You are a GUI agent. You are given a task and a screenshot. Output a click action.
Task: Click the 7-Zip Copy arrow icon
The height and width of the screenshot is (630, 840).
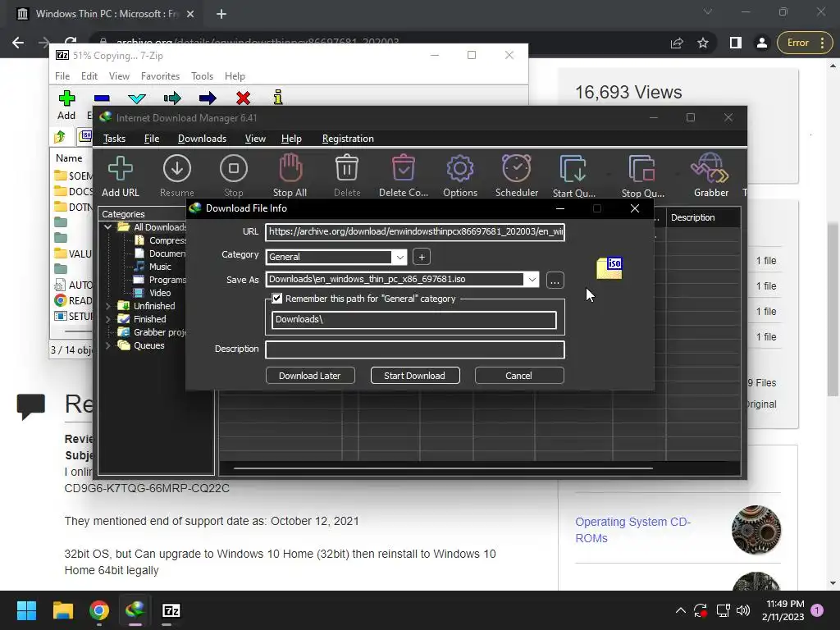click(x=172, y=98)
